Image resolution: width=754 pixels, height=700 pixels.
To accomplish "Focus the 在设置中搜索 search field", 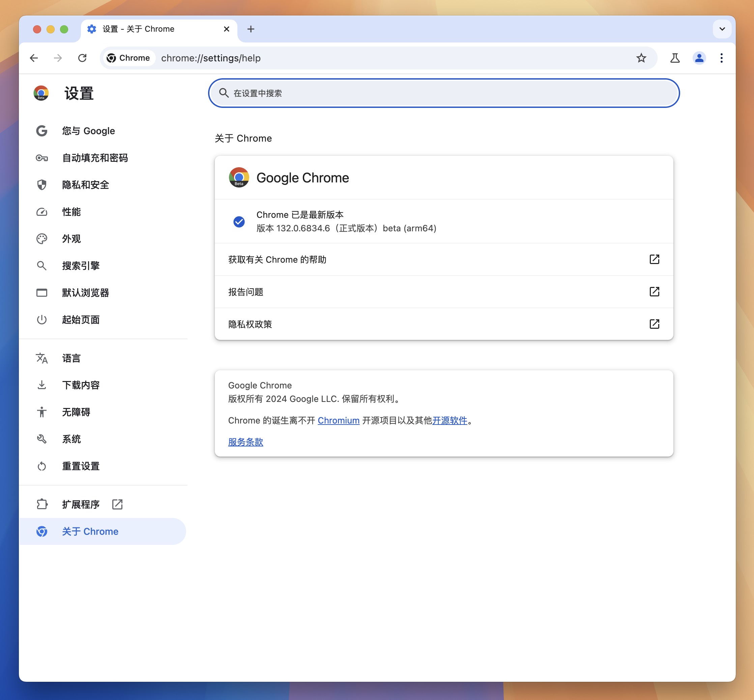I will point(444,93).
